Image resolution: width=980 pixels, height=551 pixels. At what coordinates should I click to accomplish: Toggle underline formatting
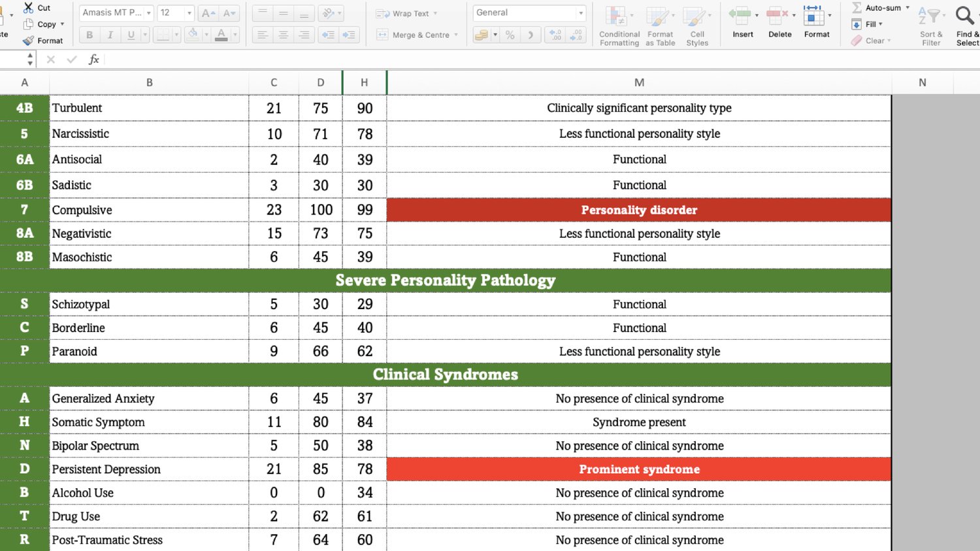tap(131, 35)
